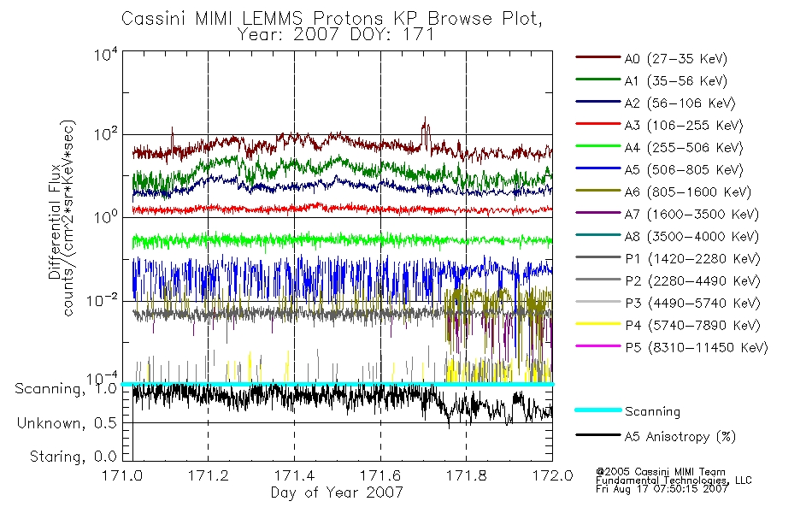Click the A4 (255-506 KeV) legend label
The height and width of the screenshot is (513, 812).
coord(684,148)
